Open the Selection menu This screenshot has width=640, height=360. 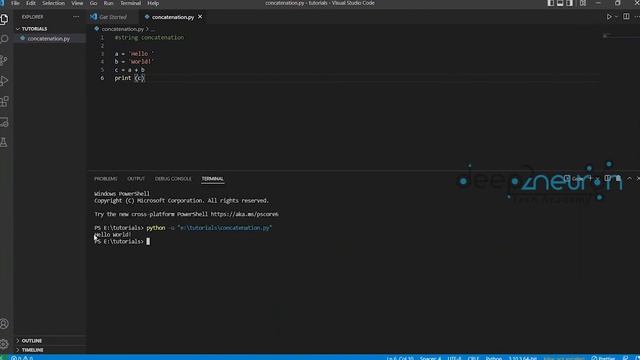[53, 3]
